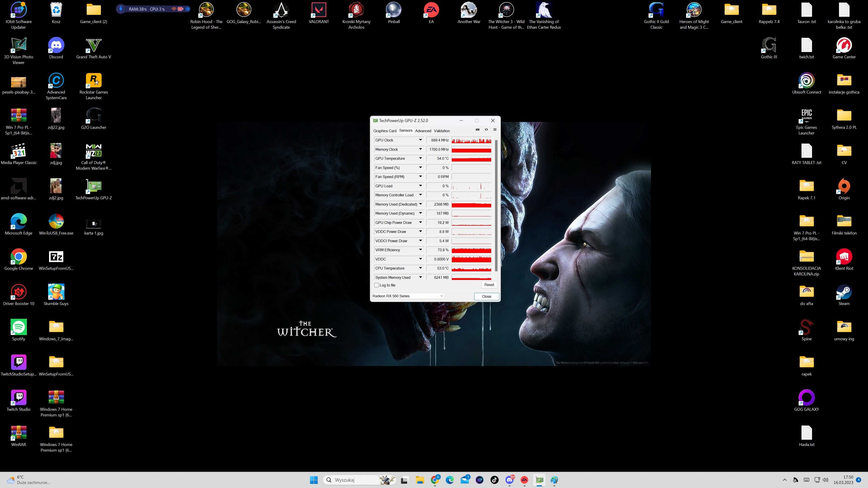Image resolution: width=868 pixels, height=488 pixels.
Task: Click the VDDC sensor row icon
Action: [x=420, y=259]
